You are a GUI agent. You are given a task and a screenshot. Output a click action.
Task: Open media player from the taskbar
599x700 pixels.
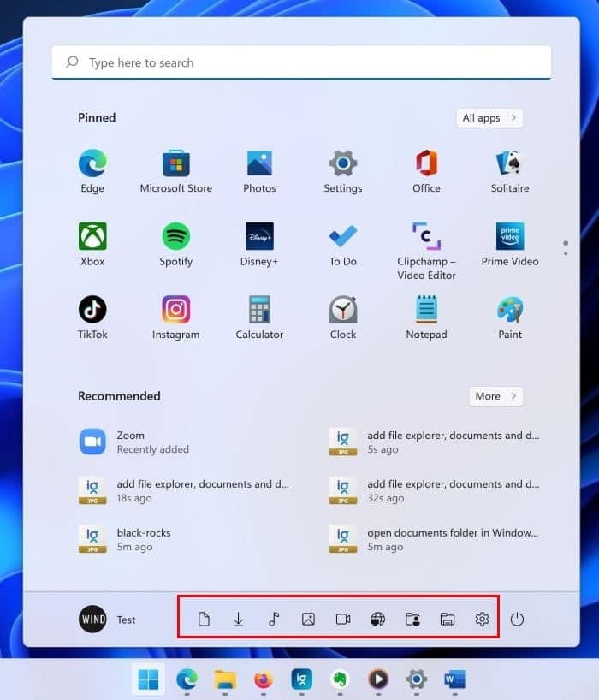pos(378,679)
